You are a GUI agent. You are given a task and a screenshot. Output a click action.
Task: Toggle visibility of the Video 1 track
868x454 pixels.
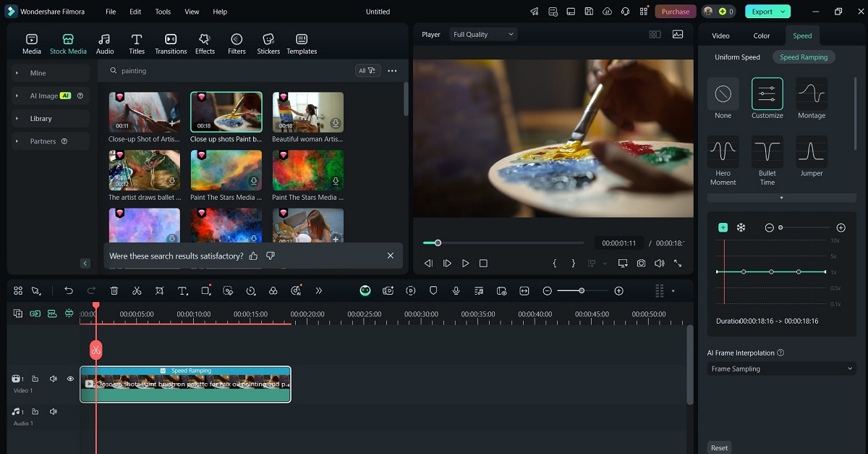tap(70, 379)
